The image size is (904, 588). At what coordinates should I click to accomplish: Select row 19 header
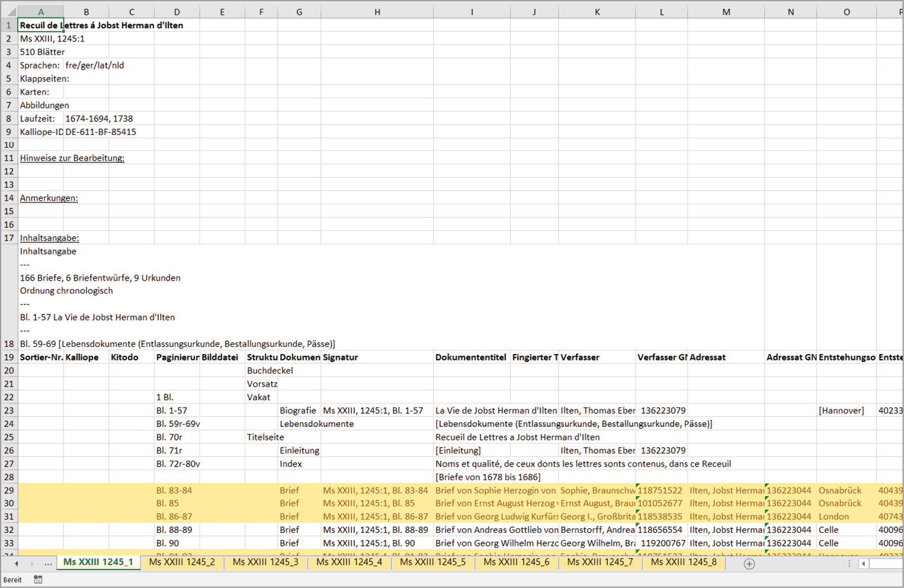point(9,357)
